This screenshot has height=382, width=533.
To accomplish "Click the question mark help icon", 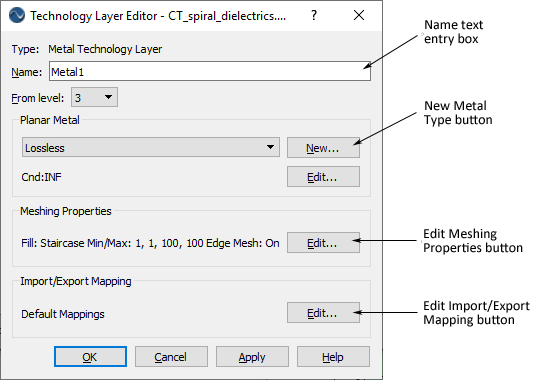I will tap(314, 15).
